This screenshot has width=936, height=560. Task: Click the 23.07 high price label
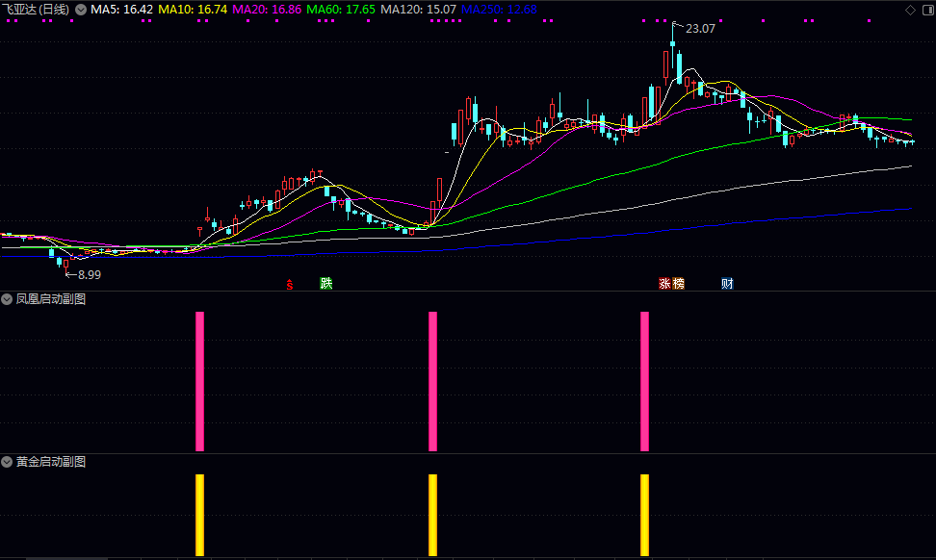pyautogui.click(x=700, y=29)
